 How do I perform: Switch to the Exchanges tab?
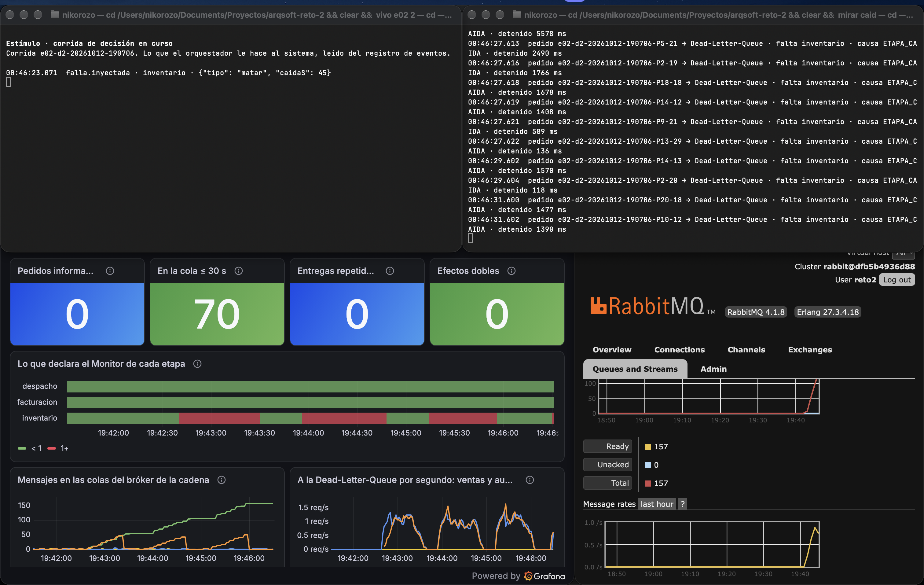point(810,350)
